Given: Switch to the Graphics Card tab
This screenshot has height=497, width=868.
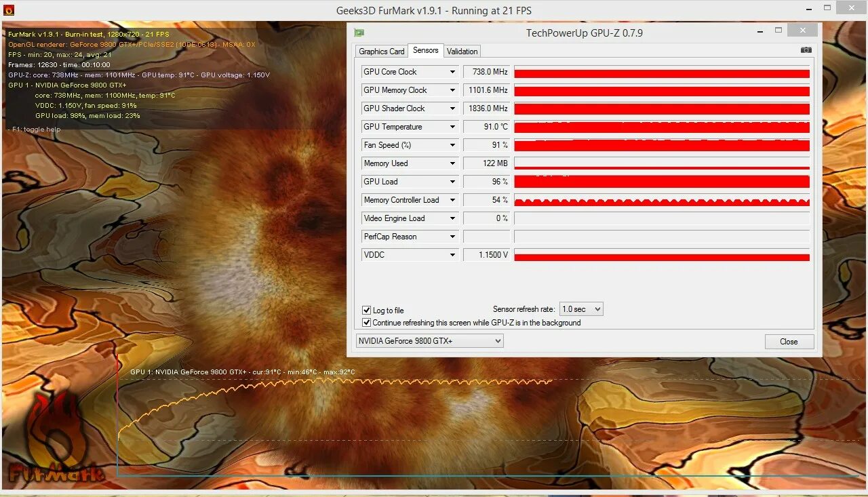Looking at the screenshot, I should click(382, 51).
